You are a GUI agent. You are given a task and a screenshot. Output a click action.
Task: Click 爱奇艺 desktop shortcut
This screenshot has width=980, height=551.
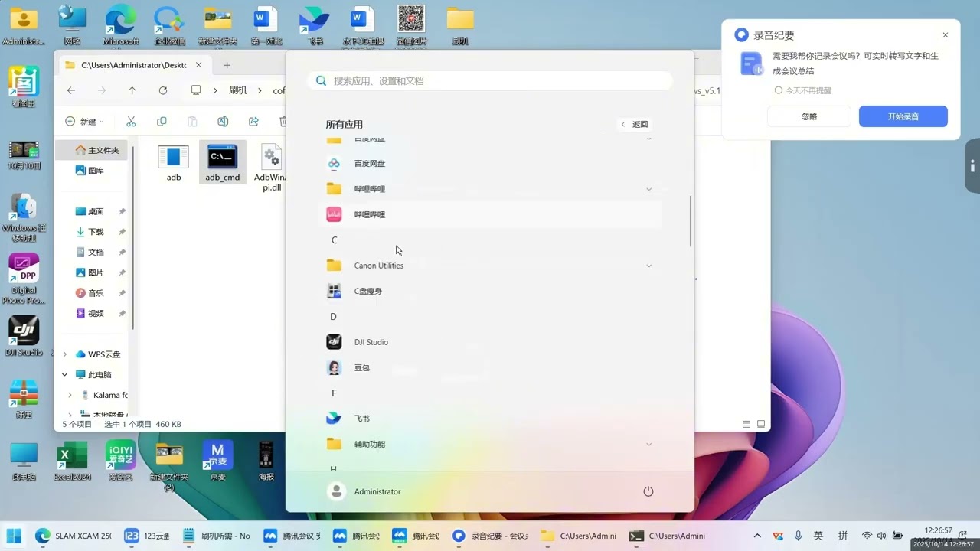tap(120, 461)
